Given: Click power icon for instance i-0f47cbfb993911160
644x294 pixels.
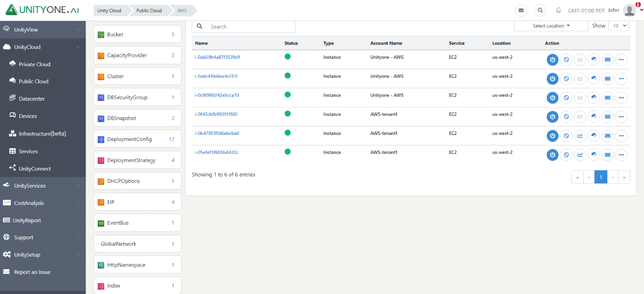Looking at the screenshot, I should coord(552,117).
